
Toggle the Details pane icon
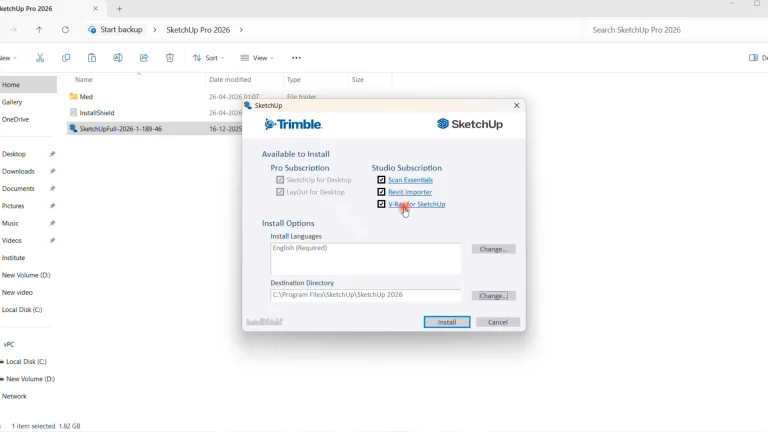tap(753, 58)
